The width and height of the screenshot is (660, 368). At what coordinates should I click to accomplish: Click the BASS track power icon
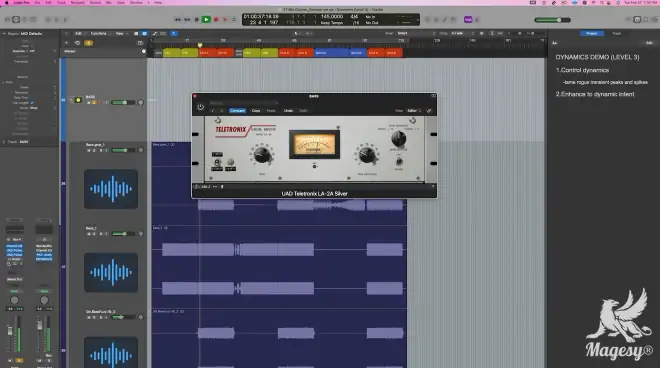tap(78, 100)
